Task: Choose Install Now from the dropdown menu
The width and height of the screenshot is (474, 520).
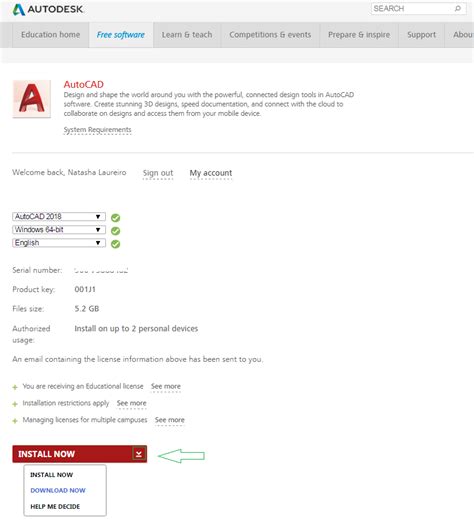Action: pos(51,475)
